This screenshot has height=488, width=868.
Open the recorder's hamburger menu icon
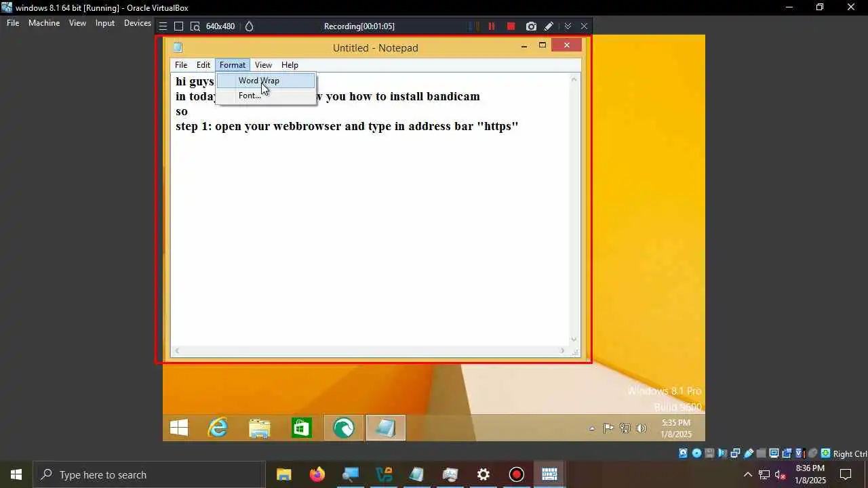(x=163, y=26)
